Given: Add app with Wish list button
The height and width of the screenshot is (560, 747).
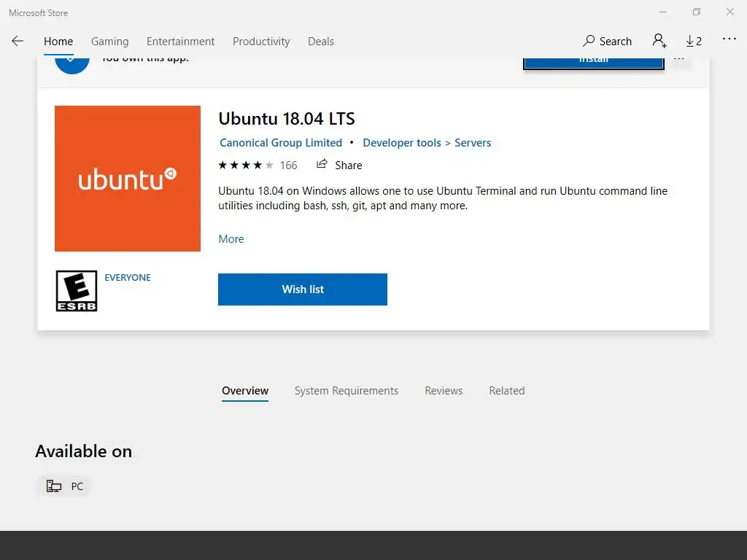Looking at the screenshot, I should [303, 289].
